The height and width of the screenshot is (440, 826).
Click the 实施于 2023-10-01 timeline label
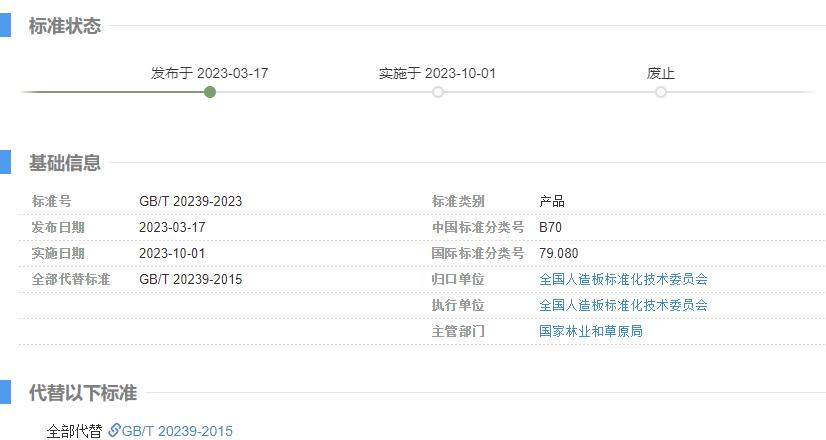[437, 73]
